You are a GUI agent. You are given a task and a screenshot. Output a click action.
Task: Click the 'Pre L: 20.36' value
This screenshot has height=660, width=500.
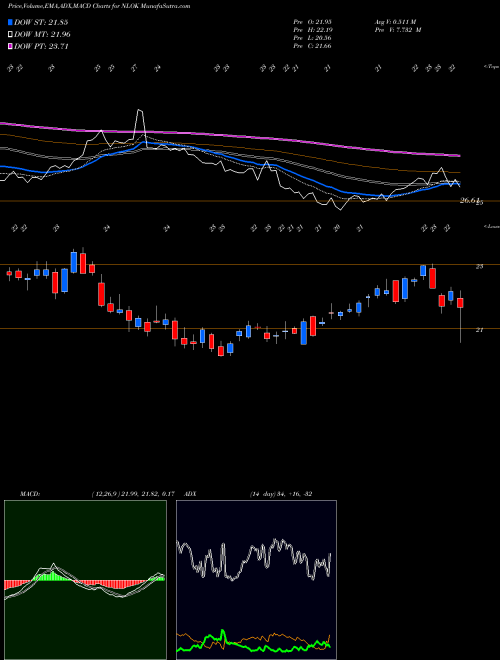tap(312, 38)
